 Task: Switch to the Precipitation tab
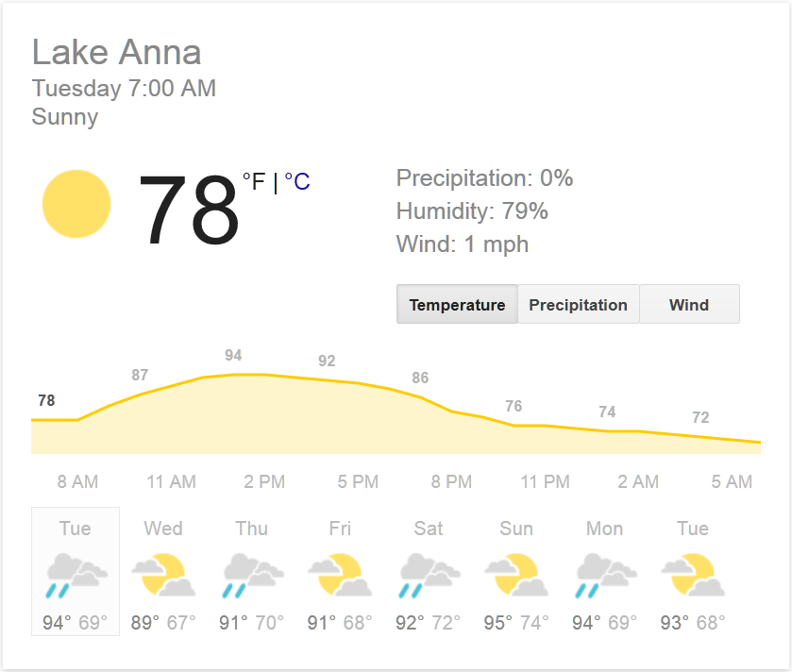[x=578, y=305]
